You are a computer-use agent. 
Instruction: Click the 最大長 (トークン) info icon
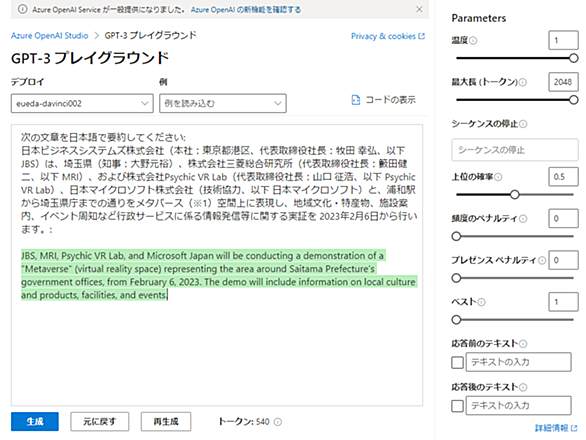pos(523,82)
